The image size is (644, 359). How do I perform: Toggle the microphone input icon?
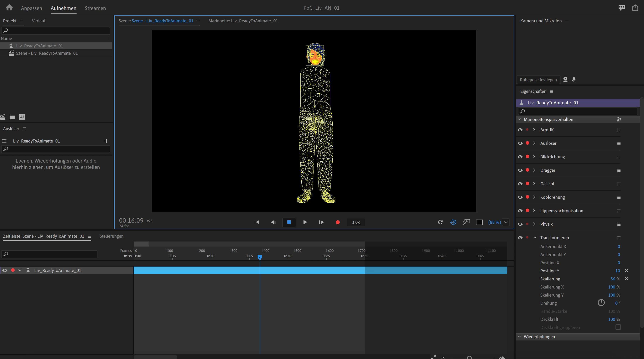pyautogui.click(x=574, y=80)
